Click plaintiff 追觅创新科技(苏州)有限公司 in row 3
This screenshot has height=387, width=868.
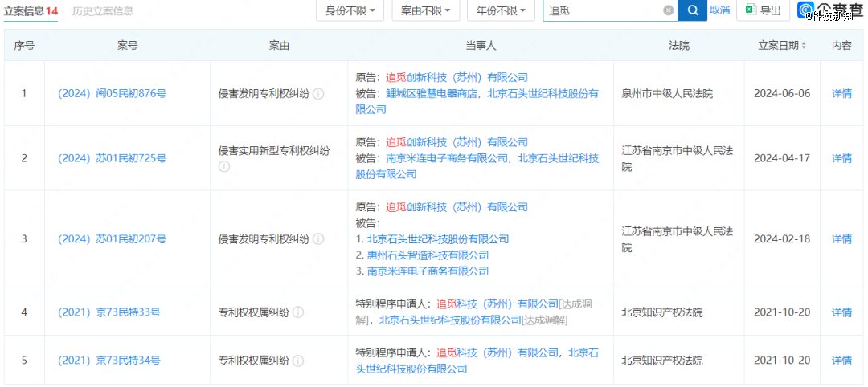pyautogui.click(x=457, y=207)
